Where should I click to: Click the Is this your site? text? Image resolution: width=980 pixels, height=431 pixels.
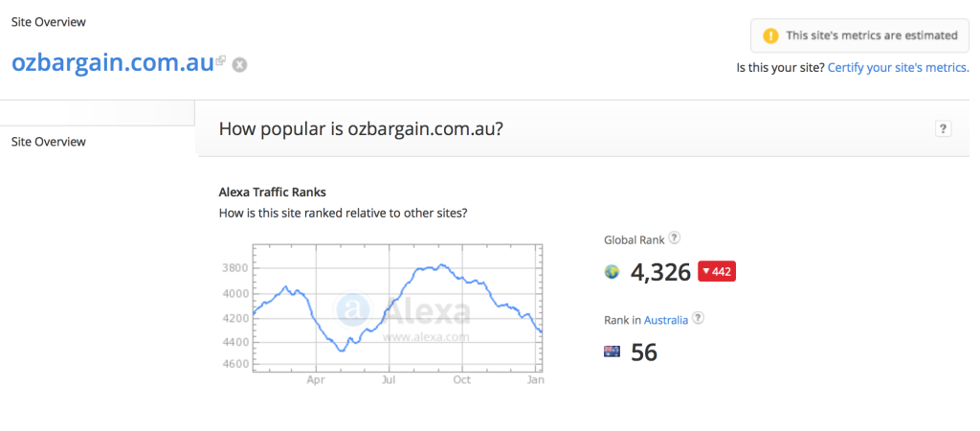click(x=781, y=68)
